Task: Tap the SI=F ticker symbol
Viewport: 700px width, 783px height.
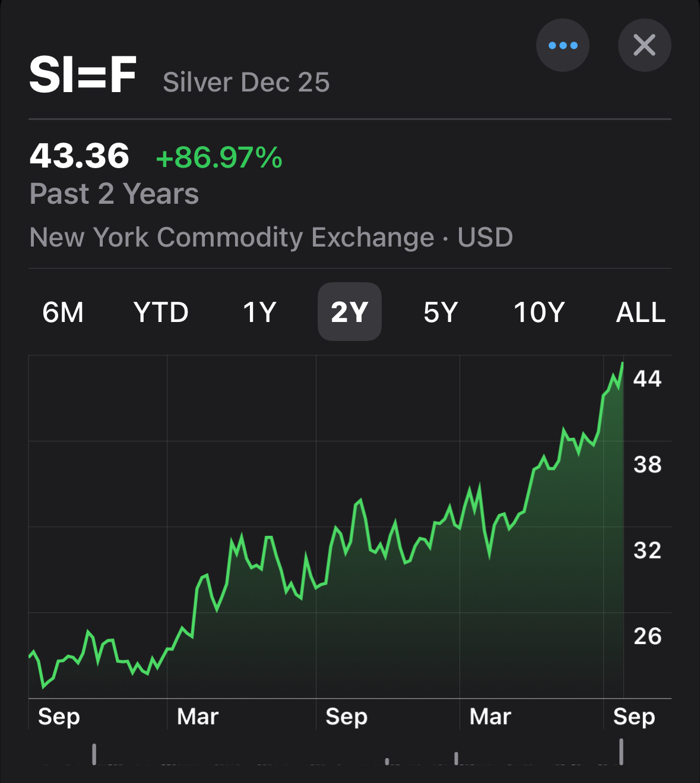Action: coord(83,75)
